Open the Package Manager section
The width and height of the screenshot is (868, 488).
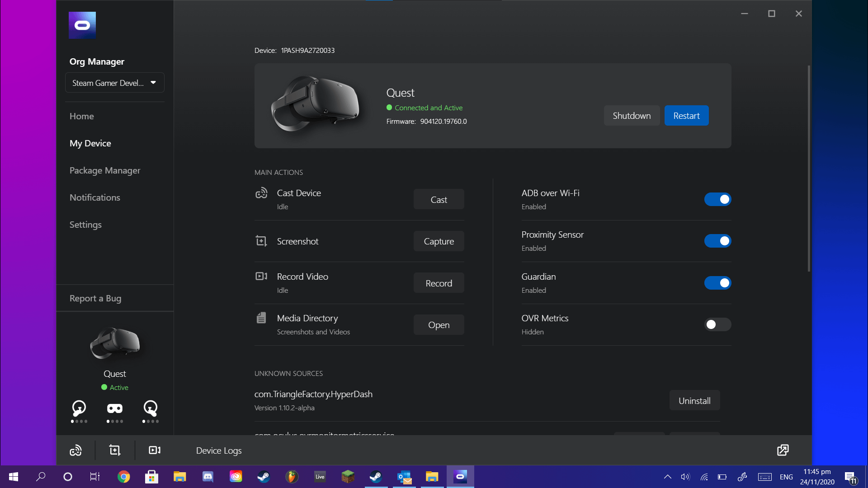point(105,170)
